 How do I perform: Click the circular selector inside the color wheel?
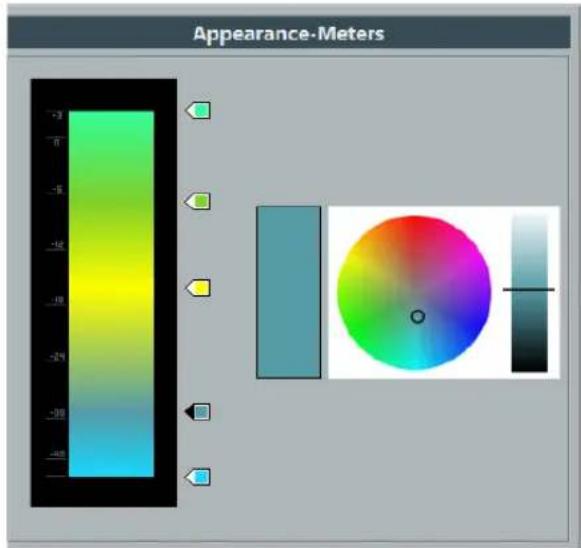[418, 317]
